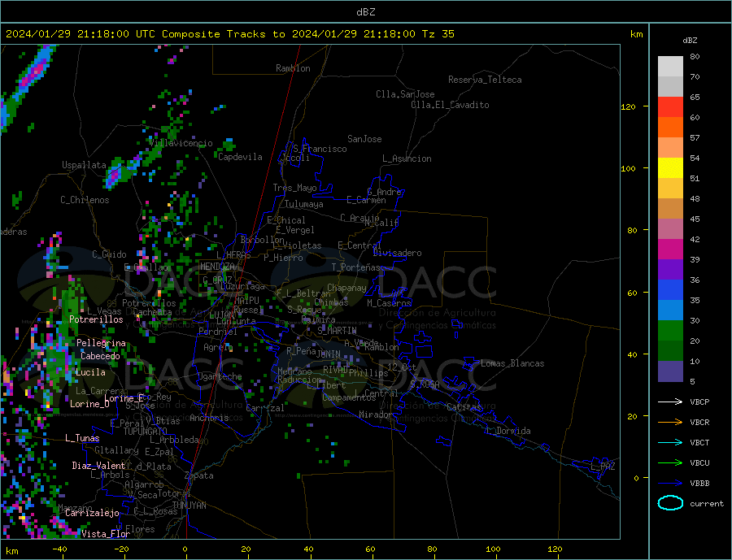Click the green VBCU arrow legend icon
This screenshot has width=732, height=560.
coord(670,463)
